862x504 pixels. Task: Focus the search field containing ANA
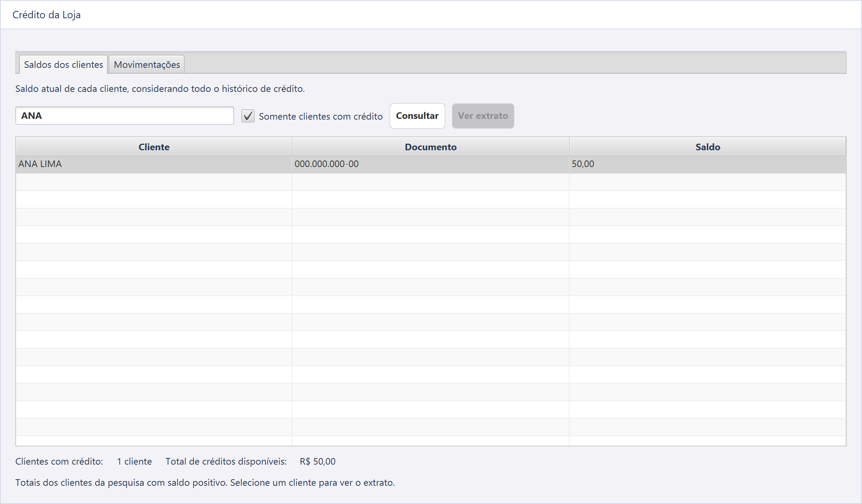[125, 116]
